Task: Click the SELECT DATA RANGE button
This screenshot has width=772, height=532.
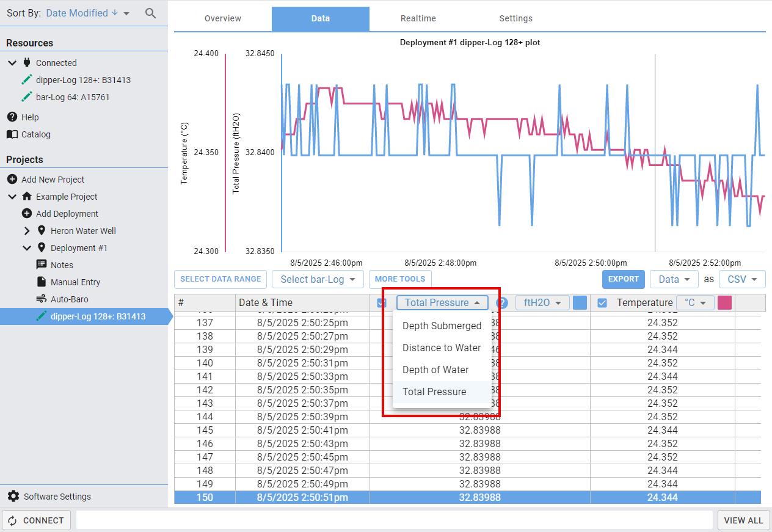Action: [x=220, y=279]
